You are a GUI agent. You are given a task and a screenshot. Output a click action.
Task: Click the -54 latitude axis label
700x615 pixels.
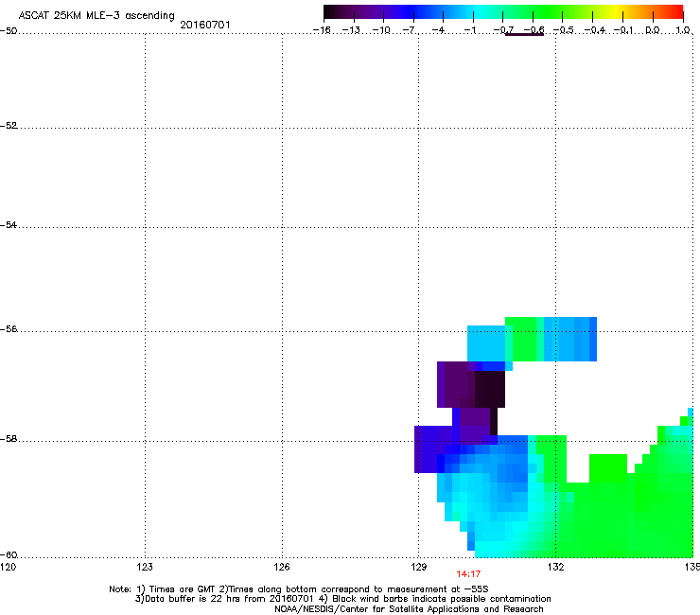tap(9, 225)
